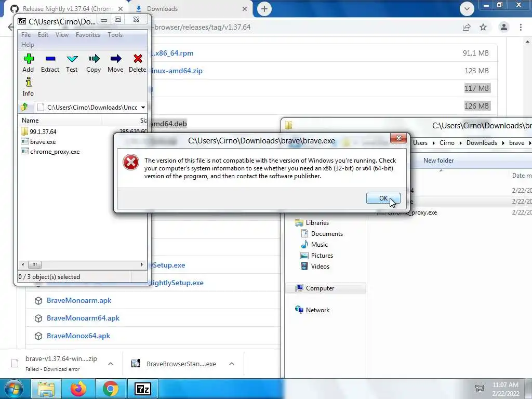Open the Tools menu in 7-Zip
This screenshot has height=399, width=532.
pos(115,35)
